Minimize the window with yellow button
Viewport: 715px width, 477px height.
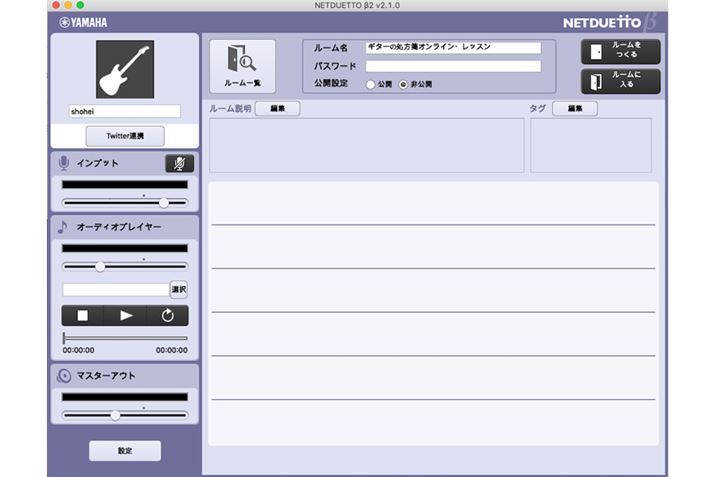coord(68,5)
